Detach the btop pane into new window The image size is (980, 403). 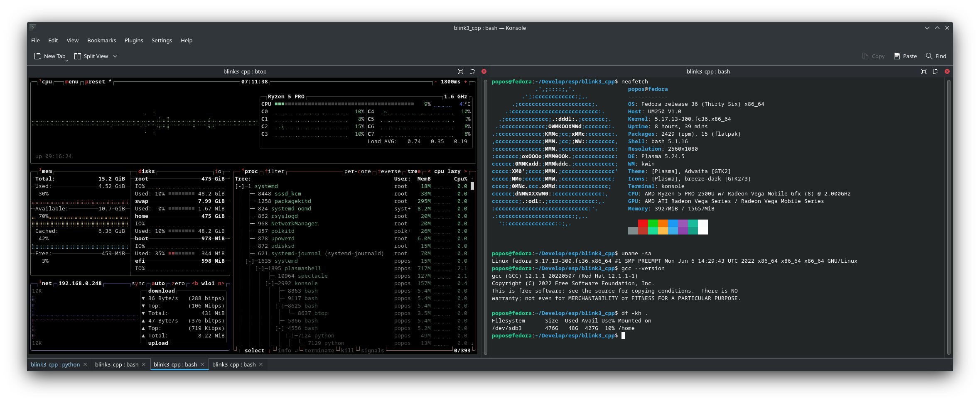click(x=472, y=71)
